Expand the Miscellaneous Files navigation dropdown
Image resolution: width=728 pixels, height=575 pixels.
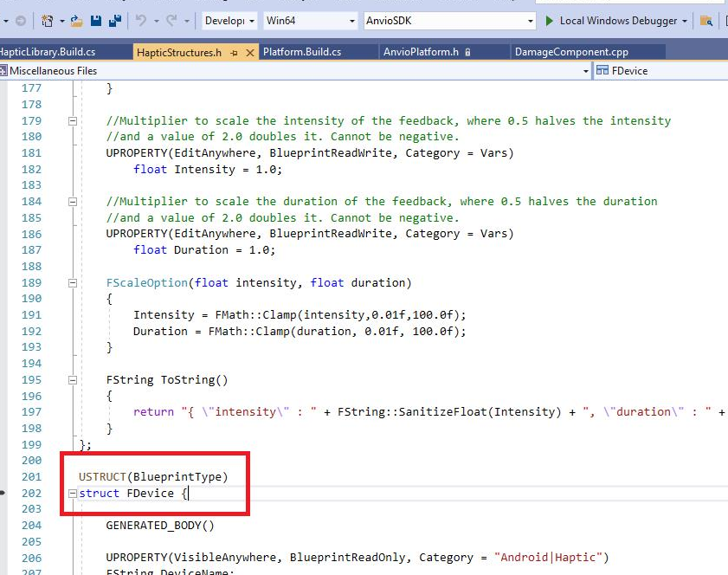[x=585, y=70]
